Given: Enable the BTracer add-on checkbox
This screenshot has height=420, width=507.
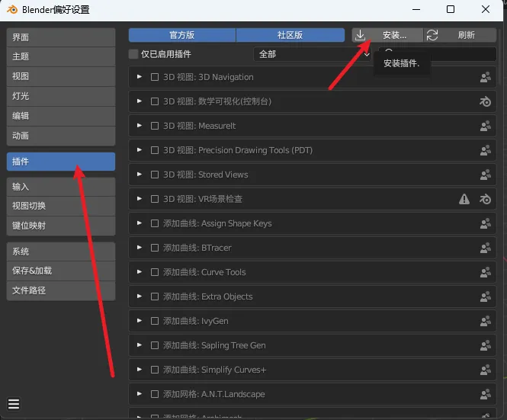Looking at the screenshot, I should tap(155, 248).
